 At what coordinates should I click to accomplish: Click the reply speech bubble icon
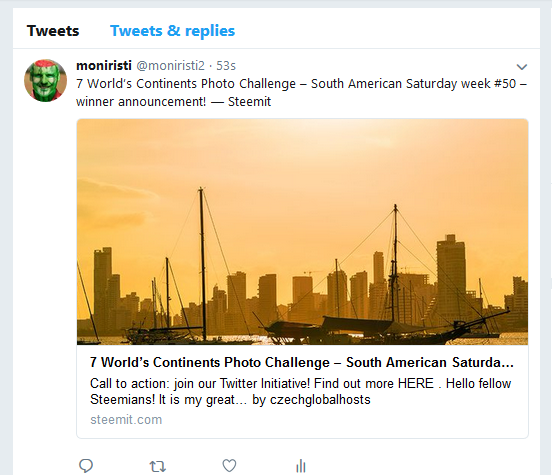(x=86, y=465)
